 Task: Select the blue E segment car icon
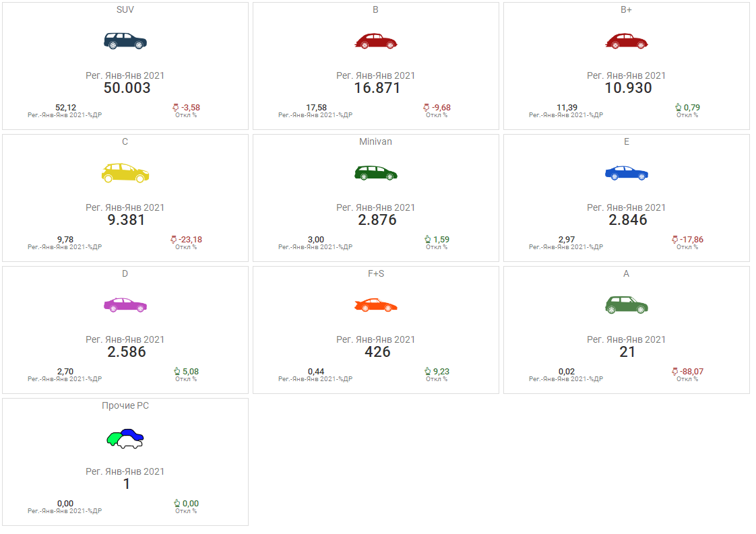click(627, 173)
